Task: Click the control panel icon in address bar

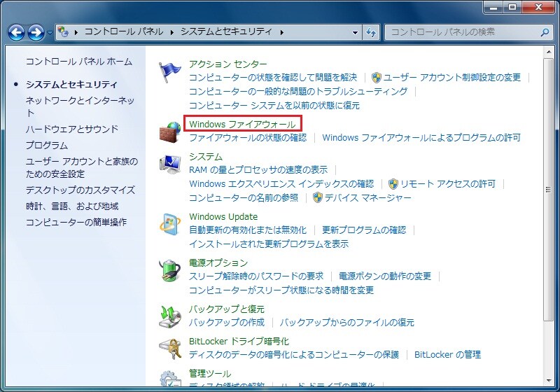Action: pyautogui.click(x=63, y=31)
